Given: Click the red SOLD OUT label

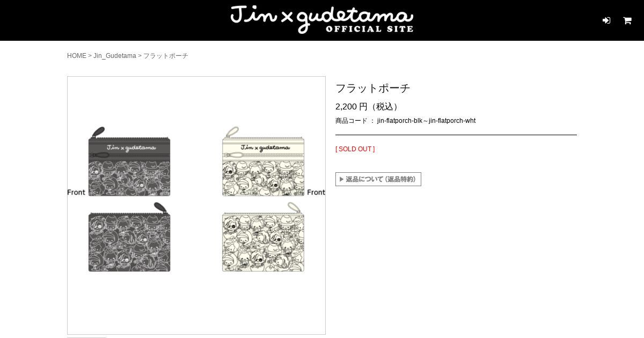Looking at the screenshot, I should point(355,149).
